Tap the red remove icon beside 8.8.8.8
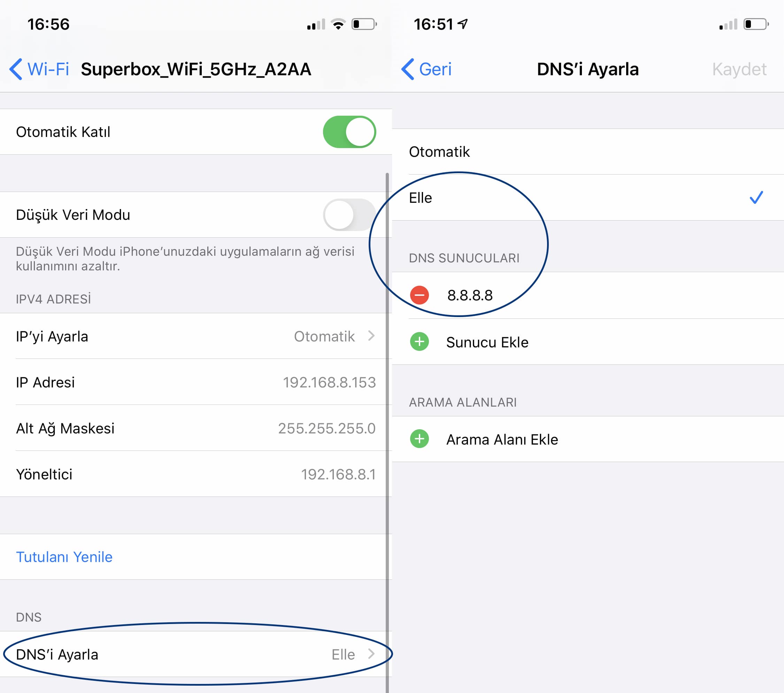This screenshot has height=693, width=784. point(419,295)
